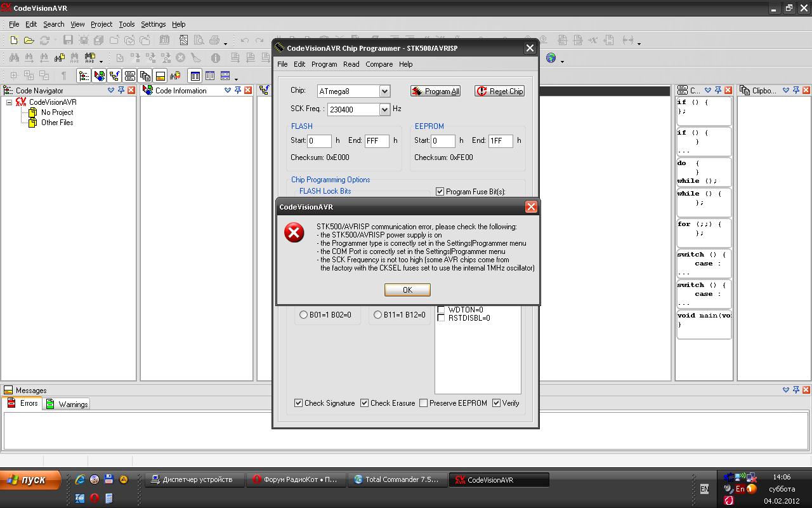Click the New File toolbar icon
This screenshot has width=812, height=508.
(14, 40)
